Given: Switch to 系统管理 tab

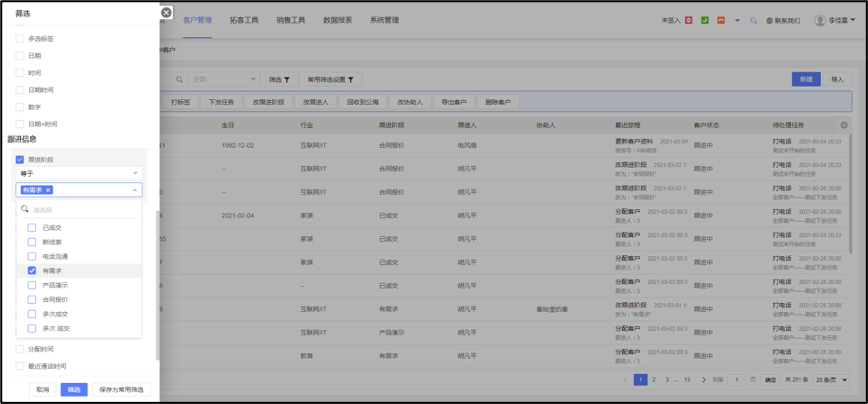Looking at the screenshot, I should coord(384,20).
